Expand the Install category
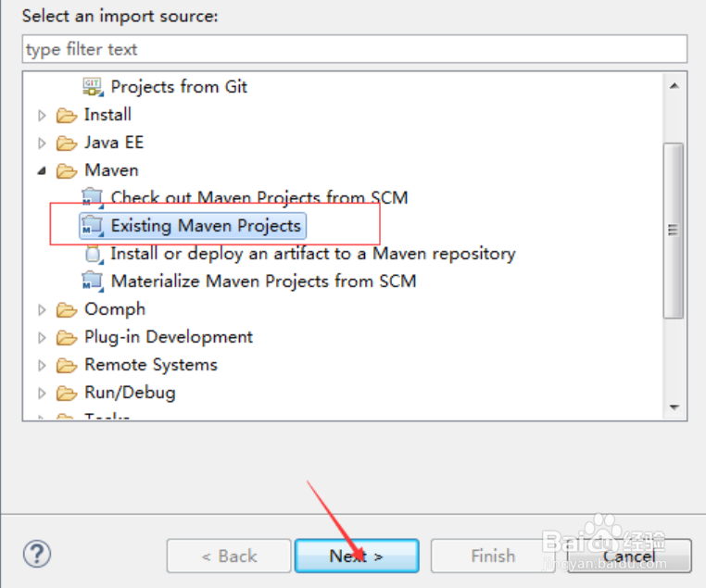The image size is (706, 588). [41, 116]
